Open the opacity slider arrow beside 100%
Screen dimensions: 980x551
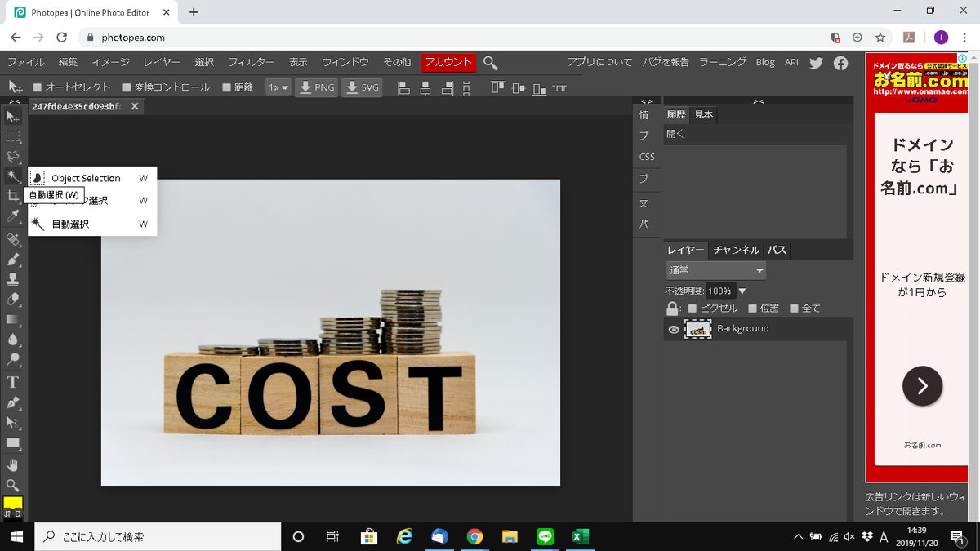[742, 291]
